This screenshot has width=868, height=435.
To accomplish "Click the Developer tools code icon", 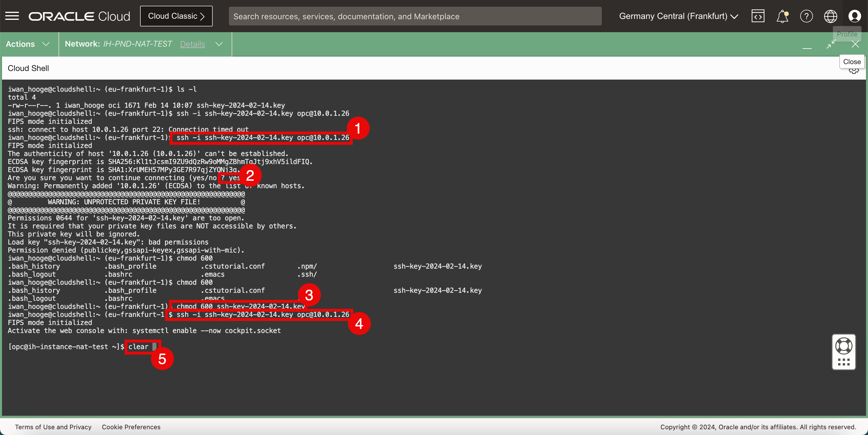I will pos(758,16).
